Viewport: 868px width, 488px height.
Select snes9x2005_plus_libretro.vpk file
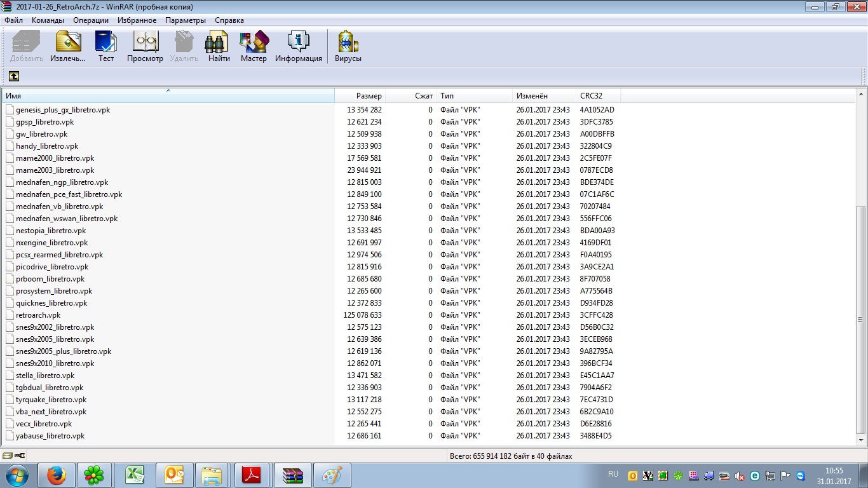[x=64, y=351]
